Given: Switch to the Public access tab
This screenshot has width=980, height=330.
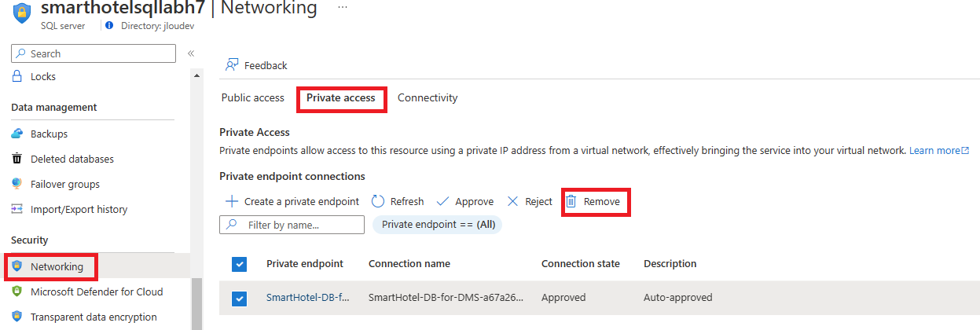Looking at the screenshot, I should (252, 98).
